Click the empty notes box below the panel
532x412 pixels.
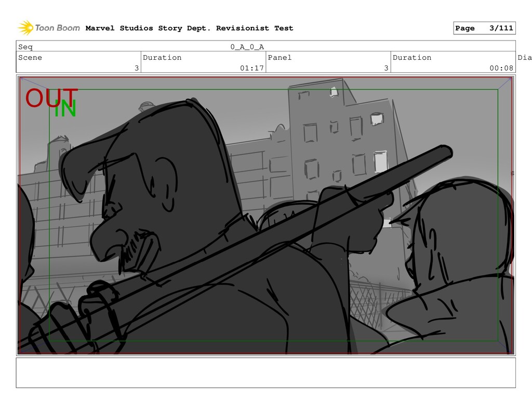265,373
